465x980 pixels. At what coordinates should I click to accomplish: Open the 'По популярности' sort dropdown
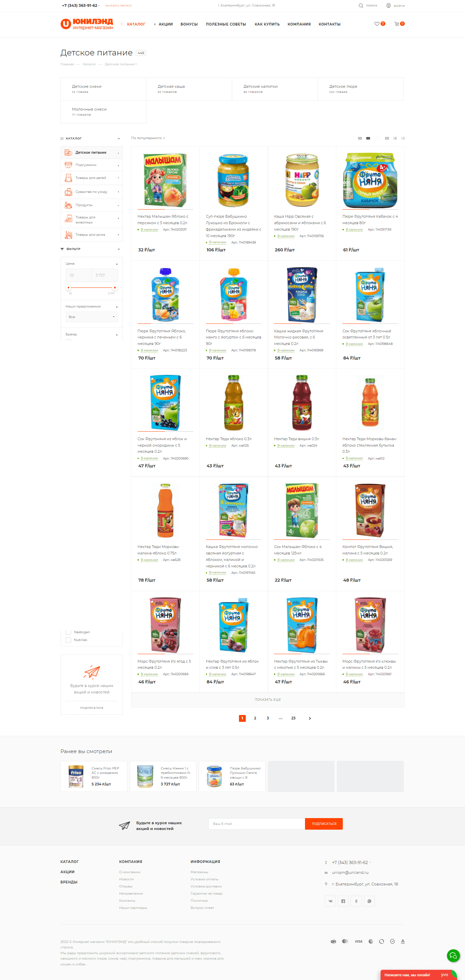pyautogui.click(x=148, y=138)
